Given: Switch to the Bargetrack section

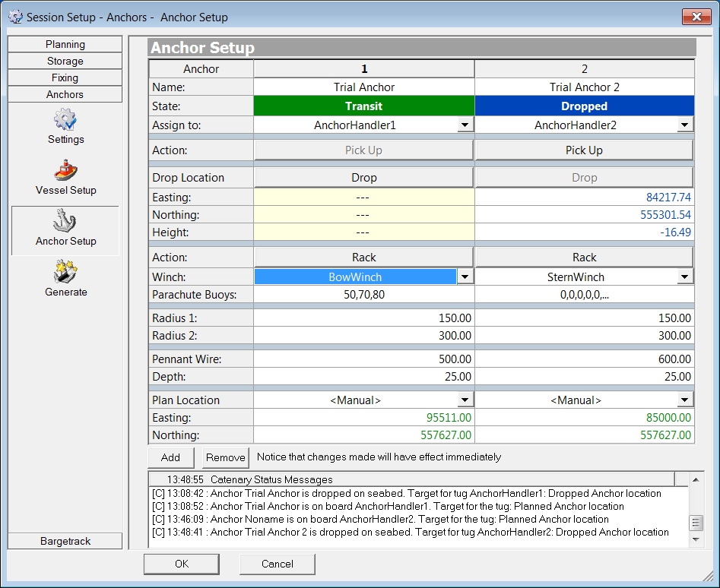Looking at the screenshot, I should pyautogui.click(x=65, y=541).
